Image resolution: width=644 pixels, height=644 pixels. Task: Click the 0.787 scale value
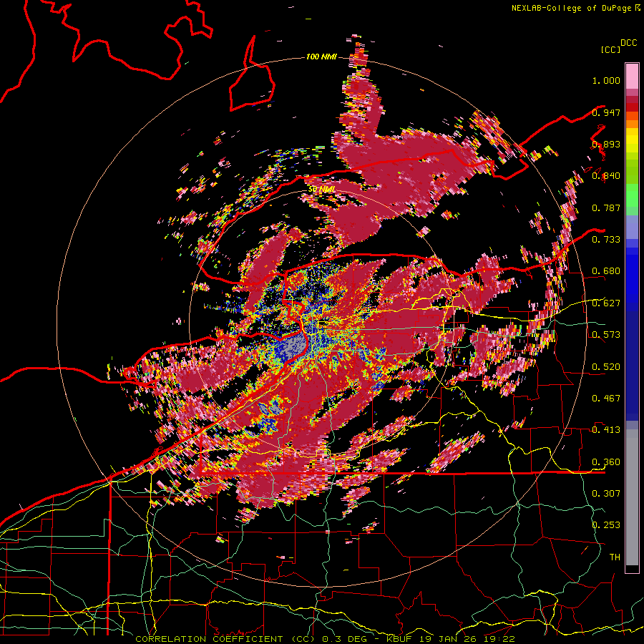point(606,208)
